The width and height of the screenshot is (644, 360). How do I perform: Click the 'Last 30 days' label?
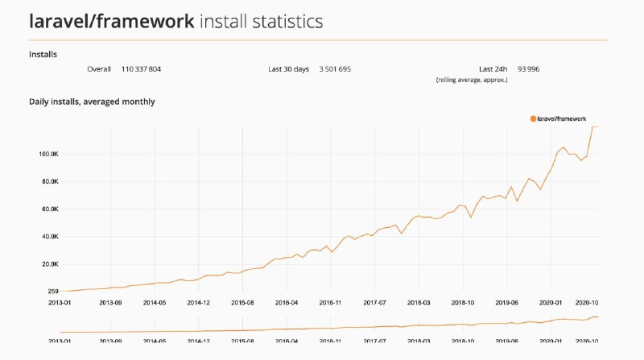coord(289,69)
